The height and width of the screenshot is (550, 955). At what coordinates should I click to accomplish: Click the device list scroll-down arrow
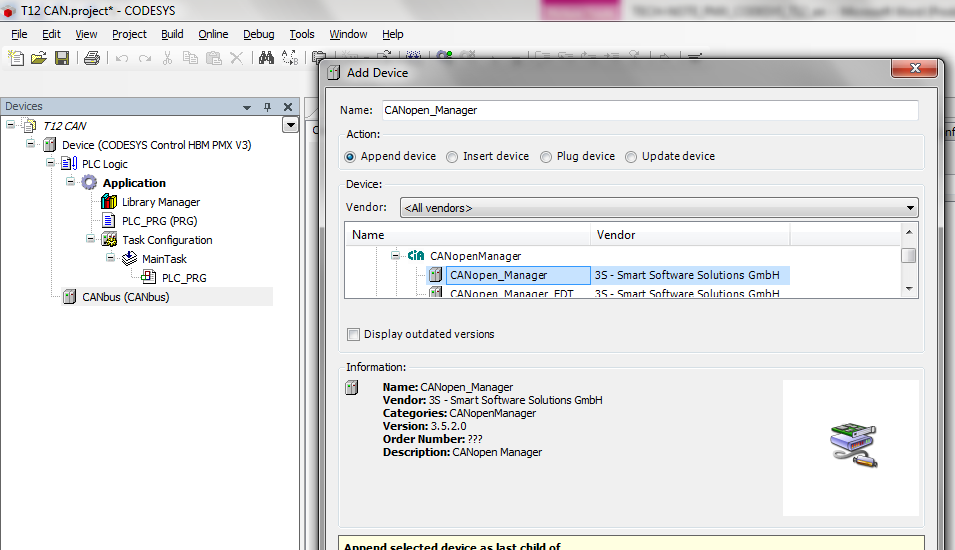coord(909,289)
